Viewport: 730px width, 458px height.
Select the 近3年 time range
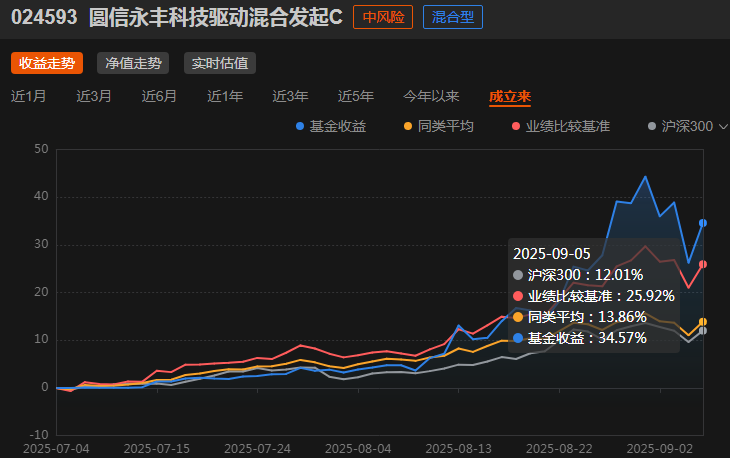[x=291, y=96]
